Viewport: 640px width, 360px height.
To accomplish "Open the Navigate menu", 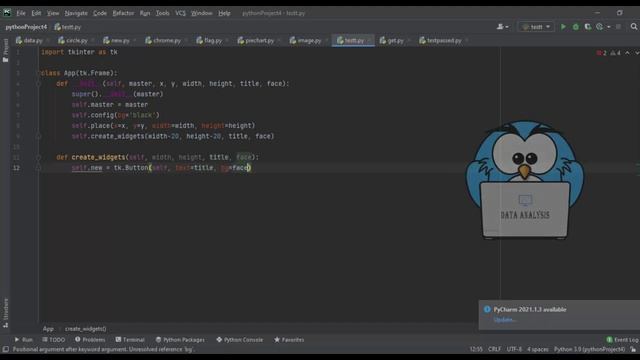I will (x=76, y=13).
